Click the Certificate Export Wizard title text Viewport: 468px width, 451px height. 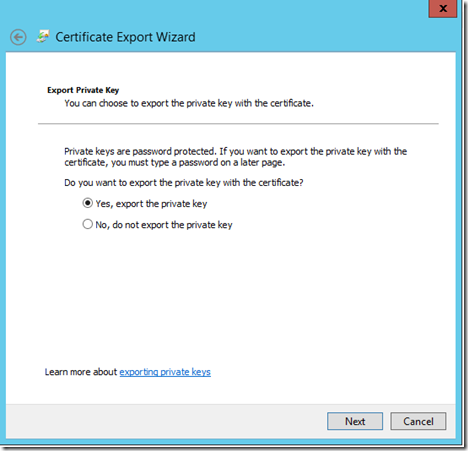125,37
